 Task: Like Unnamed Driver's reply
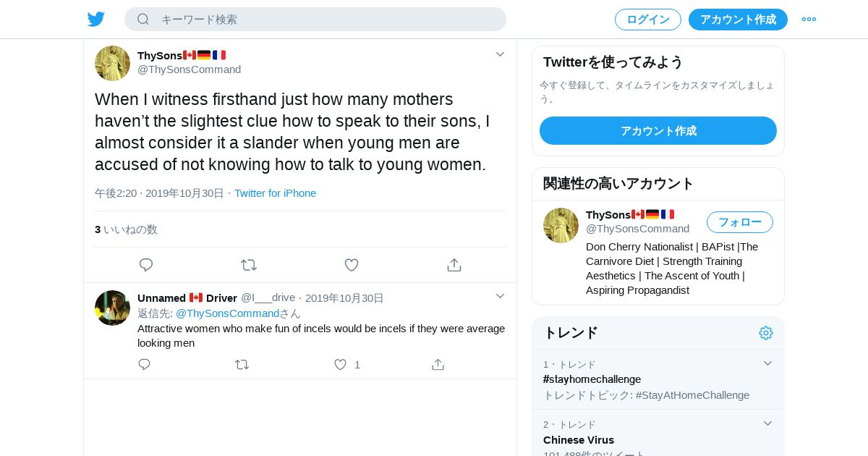click(x=340, y=364)
